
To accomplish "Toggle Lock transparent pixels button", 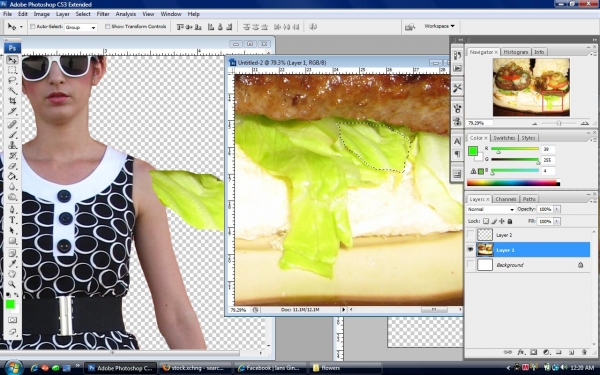I will point(486,221).
